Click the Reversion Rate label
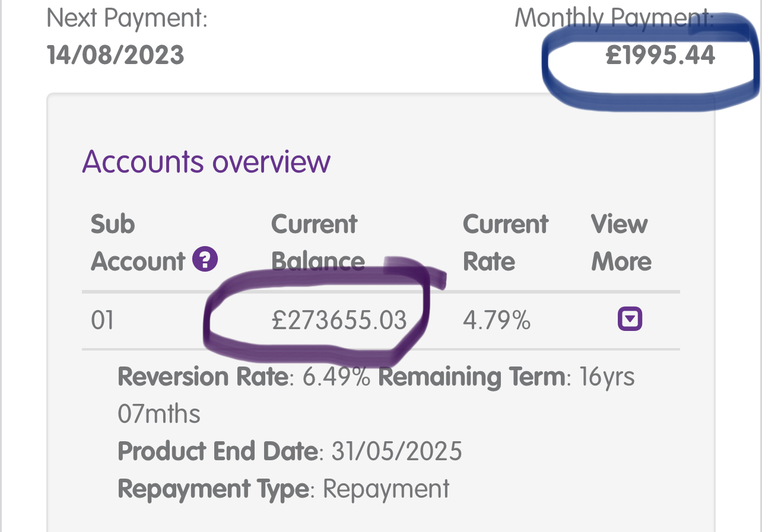This screenshot has height=532, width=762. (x=203, y=377)
